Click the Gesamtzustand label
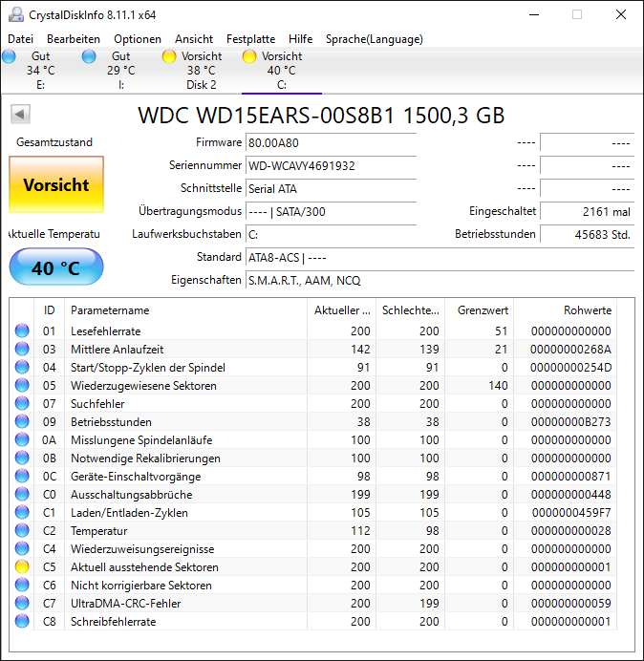Viewport: 644px width, 661px height. coord(54,142)
